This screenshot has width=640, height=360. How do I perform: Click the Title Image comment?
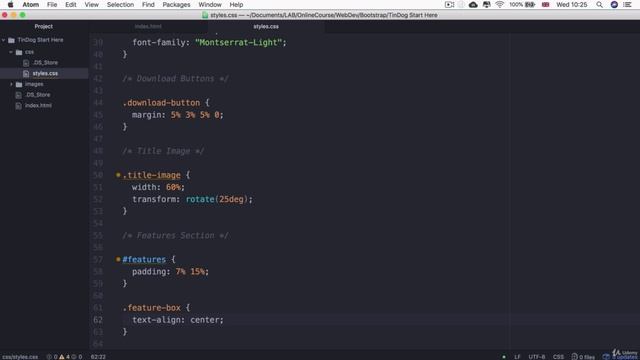click(163, 151)
